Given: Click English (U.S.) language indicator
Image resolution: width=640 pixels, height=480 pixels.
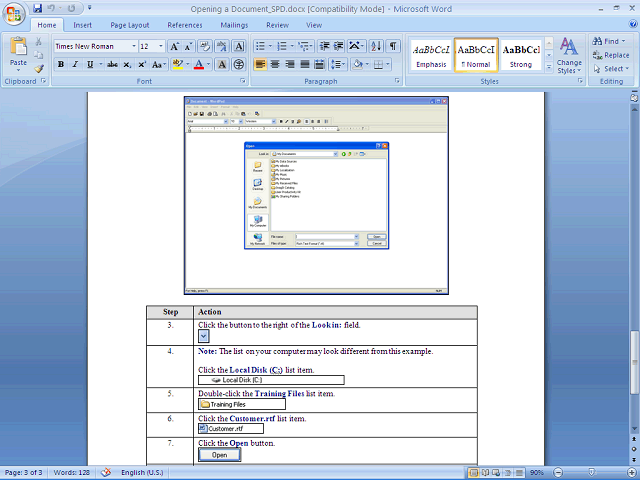Looking at the screenshot, I should (x=142, y=473).
